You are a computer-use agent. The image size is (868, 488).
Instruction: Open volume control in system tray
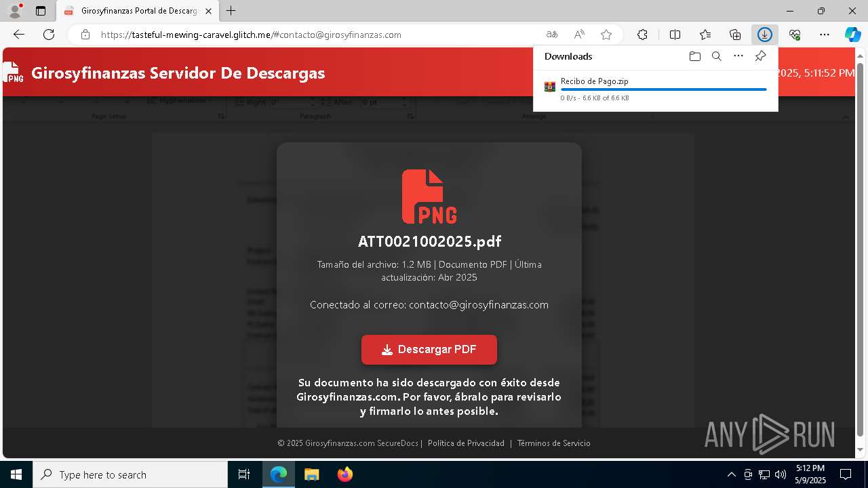tap(781, 474)
